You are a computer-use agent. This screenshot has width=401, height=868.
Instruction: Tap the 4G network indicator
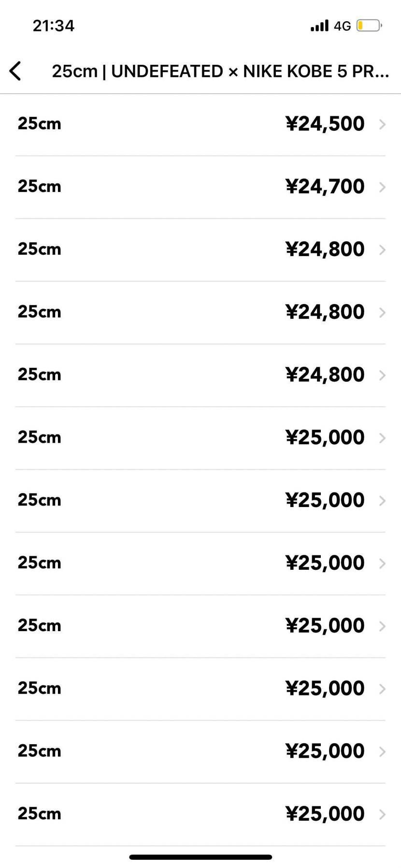(x=342, y=26)
